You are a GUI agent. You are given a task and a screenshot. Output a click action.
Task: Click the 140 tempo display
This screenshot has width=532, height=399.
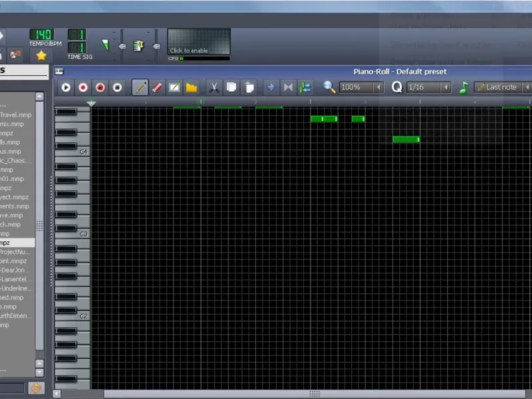click(x=42, y=35)
